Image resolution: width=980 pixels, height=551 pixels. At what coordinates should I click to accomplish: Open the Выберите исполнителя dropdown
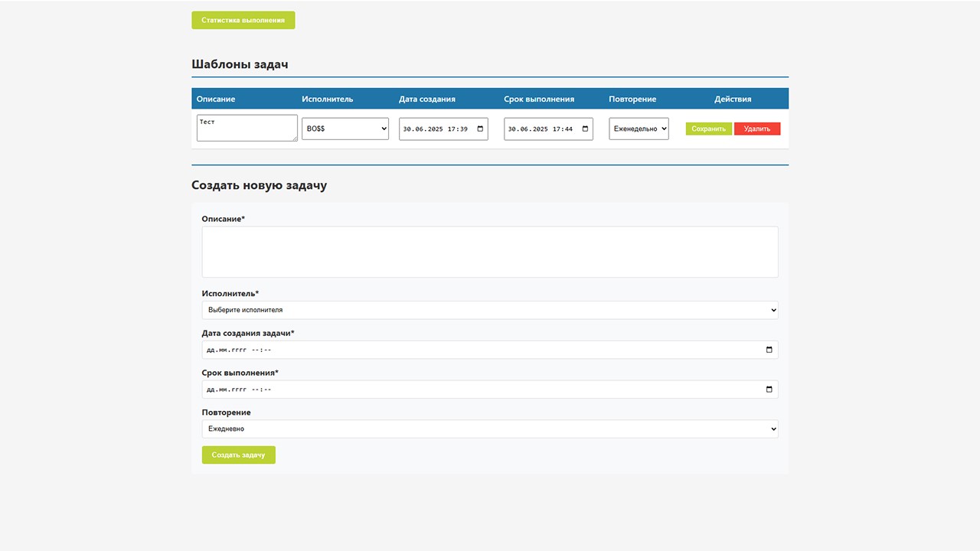pos(490,310)
